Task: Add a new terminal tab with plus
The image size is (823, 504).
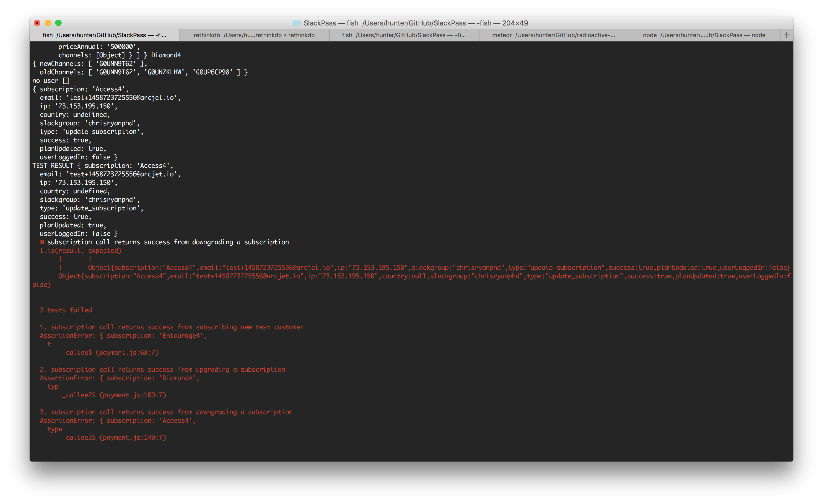Action: coord(787,35)
